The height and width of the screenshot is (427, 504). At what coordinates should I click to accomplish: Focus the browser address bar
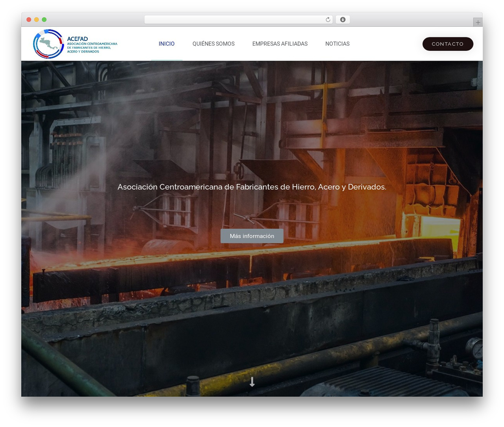tap(239, 20)
